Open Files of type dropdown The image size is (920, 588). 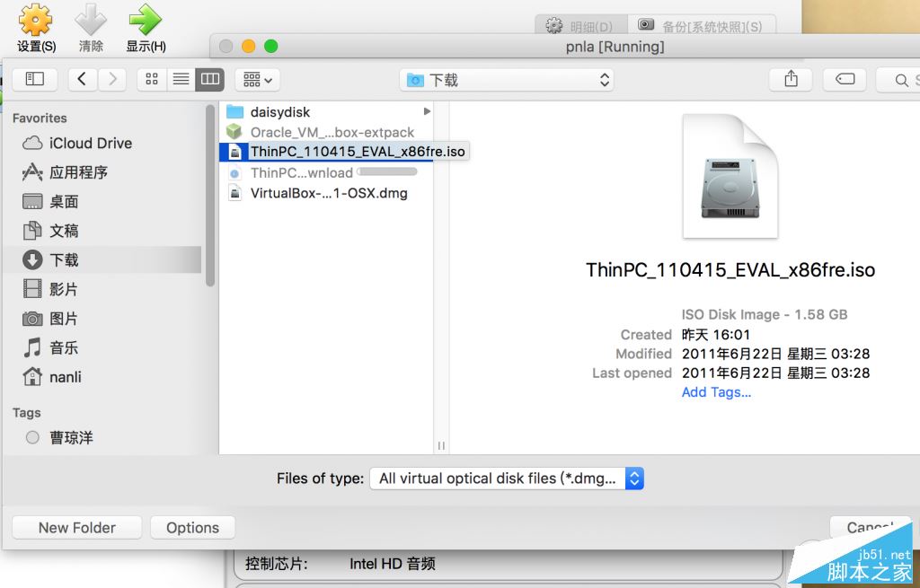pyautogui.click(x=507, y=478)
